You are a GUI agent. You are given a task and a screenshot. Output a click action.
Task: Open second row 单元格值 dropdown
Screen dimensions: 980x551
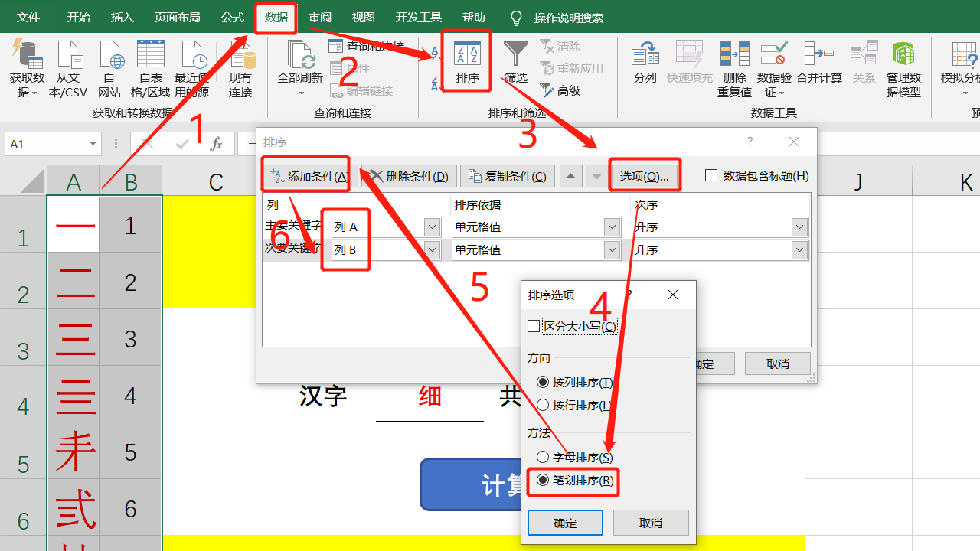tap(612, 249)
